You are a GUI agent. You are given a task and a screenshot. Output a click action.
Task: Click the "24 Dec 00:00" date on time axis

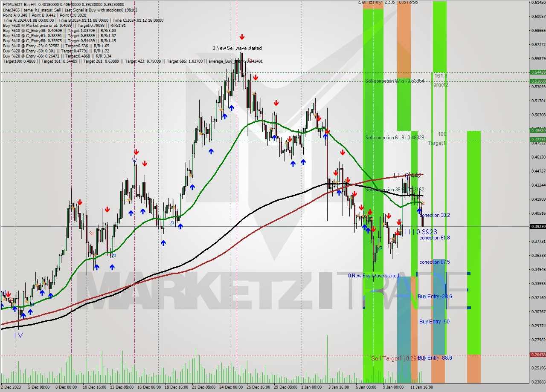click(x=231, y=387)
